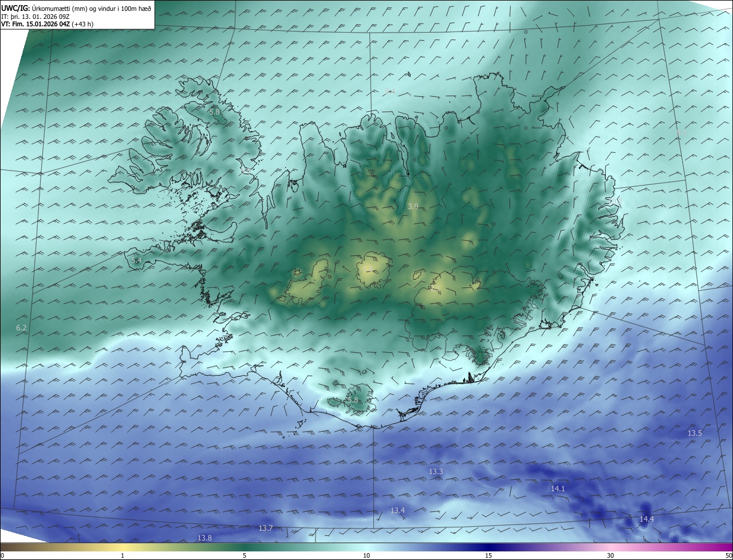Click the 3.0 value label on the map
Image resolution: width=733 pixels, height=560 pixels.
click(413, 206)
